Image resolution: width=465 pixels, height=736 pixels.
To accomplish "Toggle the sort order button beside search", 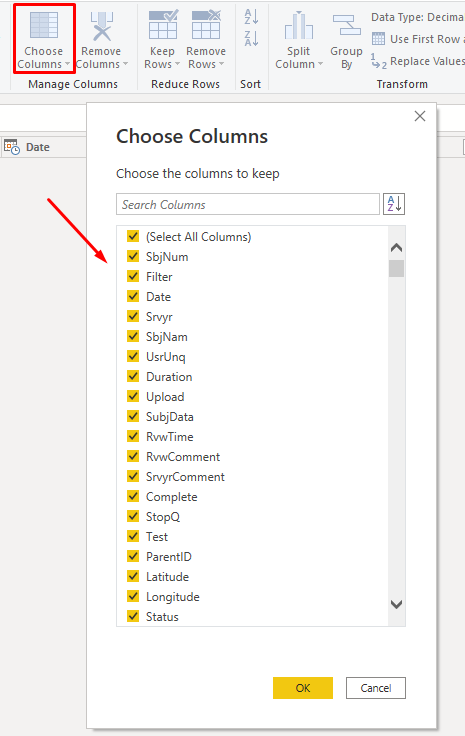I will [394, 204].
